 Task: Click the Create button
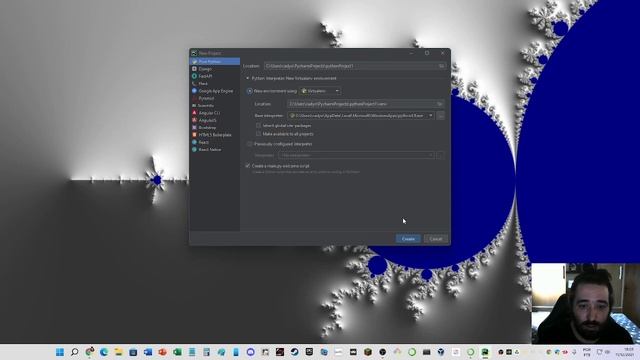pos(408,239)
